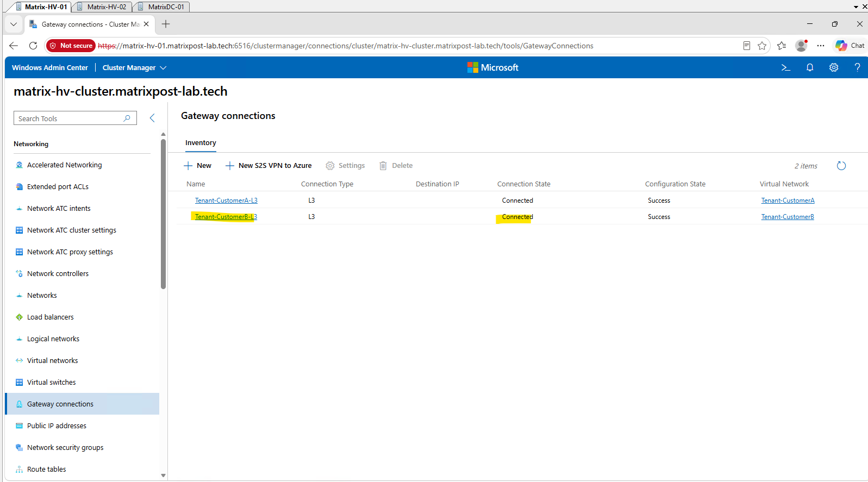Collapse the tools sidebar with chevron

click(x=152, y=118)
